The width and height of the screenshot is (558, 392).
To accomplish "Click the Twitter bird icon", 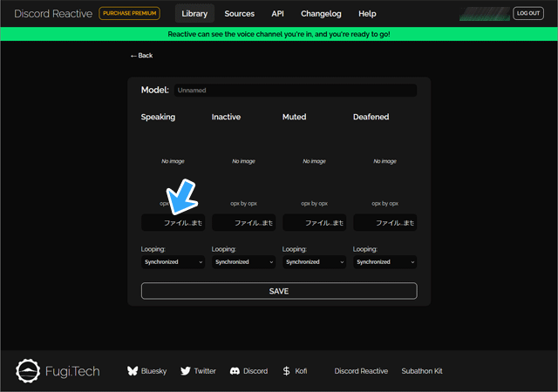I will (x=186, y=371).
